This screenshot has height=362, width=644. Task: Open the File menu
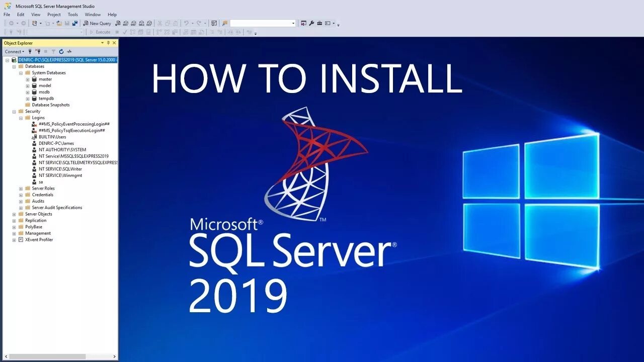coord(7,15)
